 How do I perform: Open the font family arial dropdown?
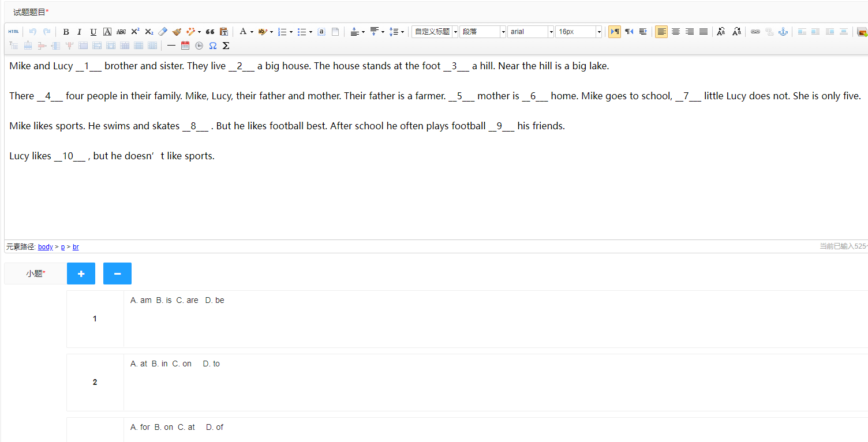pyautogui.click(x=551, y=32)
